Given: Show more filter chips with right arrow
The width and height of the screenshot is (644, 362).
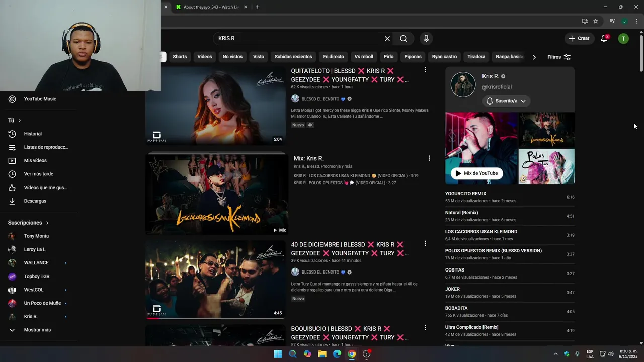Looking at the screenshot, I should (x=534, y=57).
